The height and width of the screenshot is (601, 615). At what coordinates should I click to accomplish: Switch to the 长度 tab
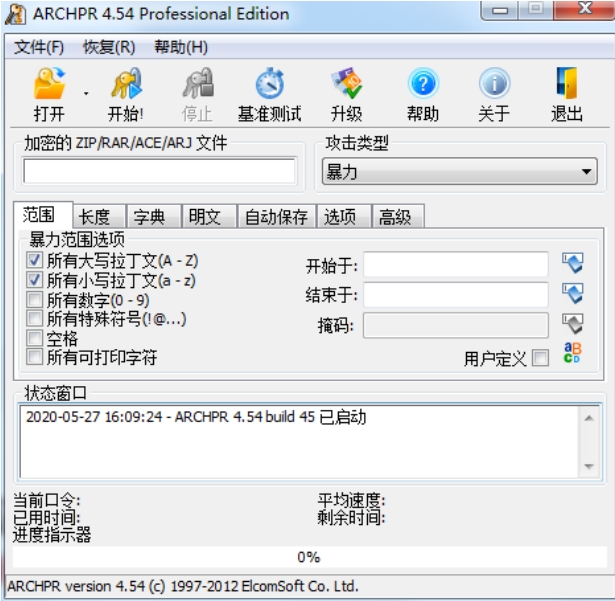pyautogui.click(x=99, y=216)
